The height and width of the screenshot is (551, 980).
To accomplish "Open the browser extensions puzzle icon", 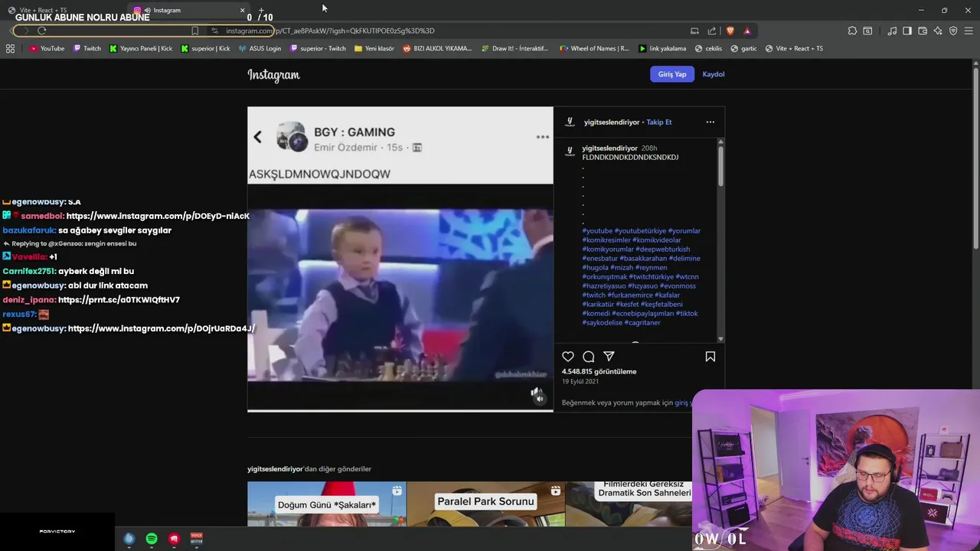I will 852,31.
